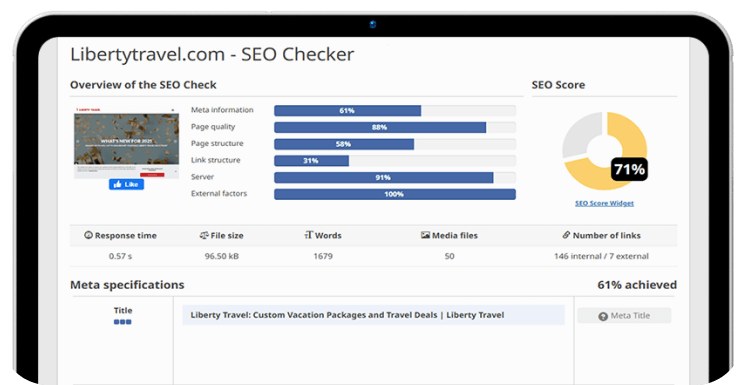The width and height of the screenshot is (744, 385).
Task: Click the Response time clock icon
Action: [88, 235]
